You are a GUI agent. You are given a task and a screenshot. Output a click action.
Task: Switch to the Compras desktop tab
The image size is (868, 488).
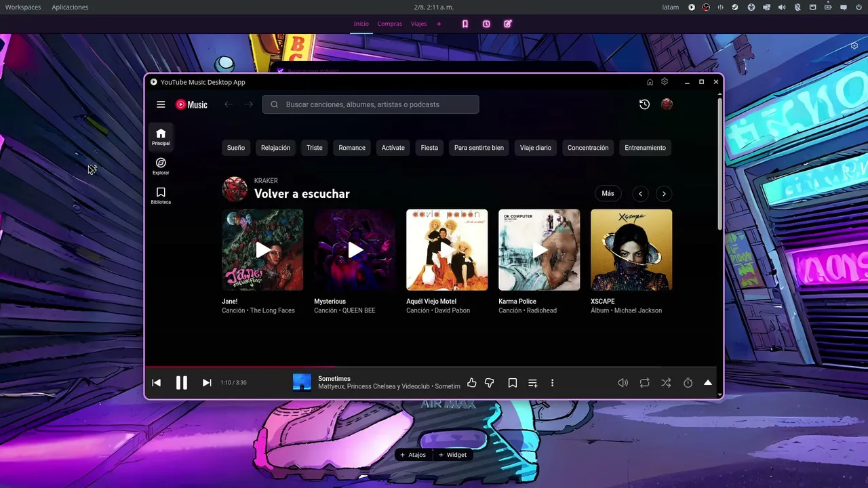tap(390, 24)
